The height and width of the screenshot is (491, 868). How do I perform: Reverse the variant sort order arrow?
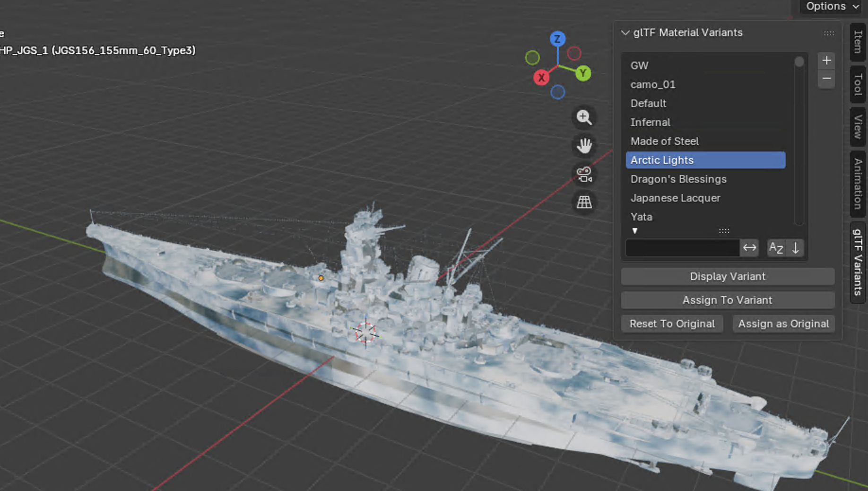click(797, 247)
